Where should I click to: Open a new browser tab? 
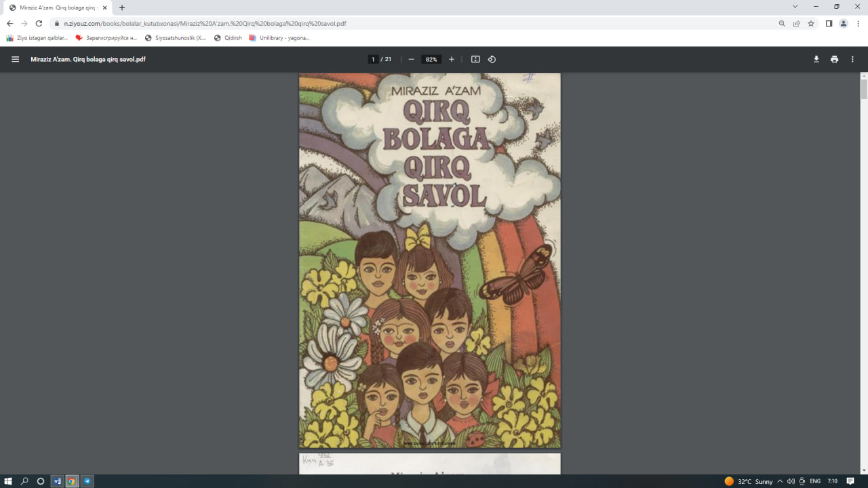[122, 7]
